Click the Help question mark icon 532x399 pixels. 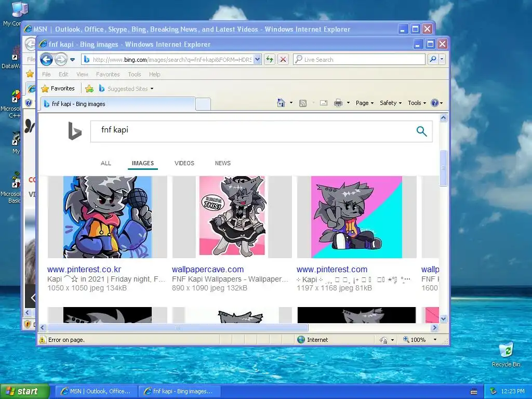[x=435, y=103]
